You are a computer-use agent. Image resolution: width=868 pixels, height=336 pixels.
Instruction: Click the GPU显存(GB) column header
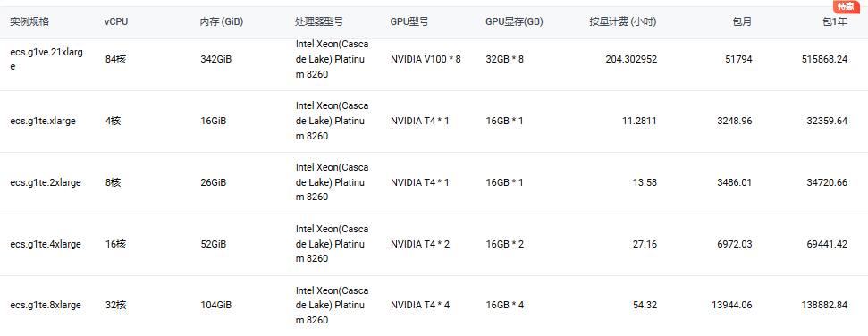point(514,22)
